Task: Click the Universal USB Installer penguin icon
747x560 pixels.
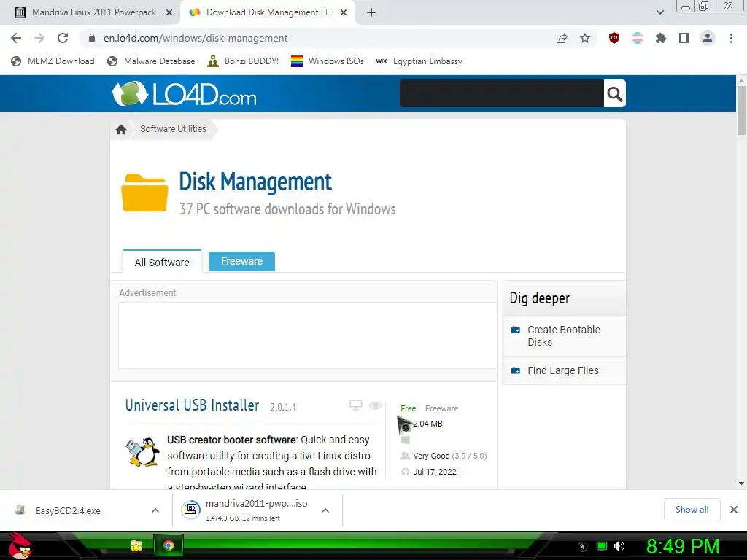Action: click(142, 451)
